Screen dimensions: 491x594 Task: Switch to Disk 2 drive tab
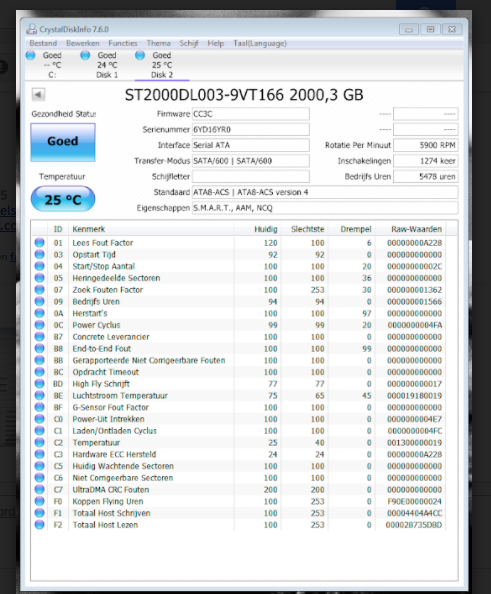(x=162, y=65)
